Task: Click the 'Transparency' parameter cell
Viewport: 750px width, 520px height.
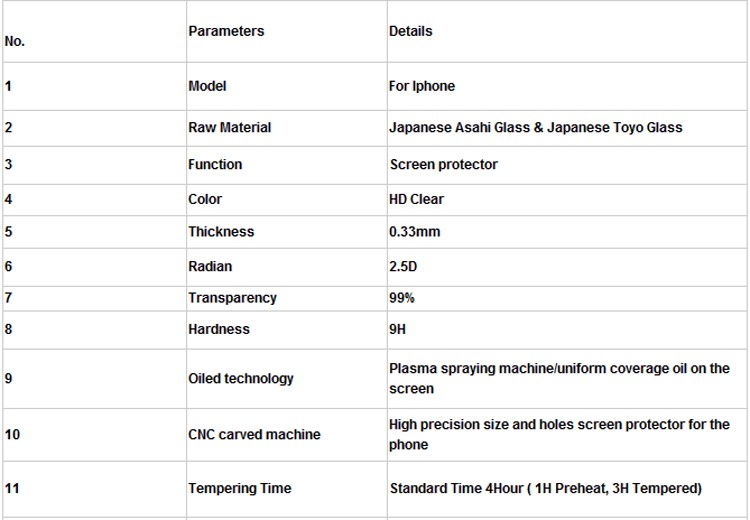Action: [x=232, y=297]
